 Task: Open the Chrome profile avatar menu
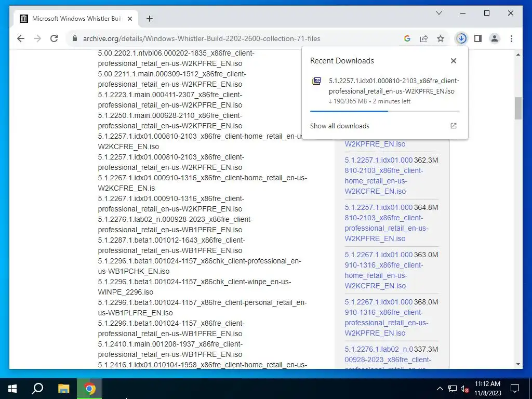(x=495, y=38)
